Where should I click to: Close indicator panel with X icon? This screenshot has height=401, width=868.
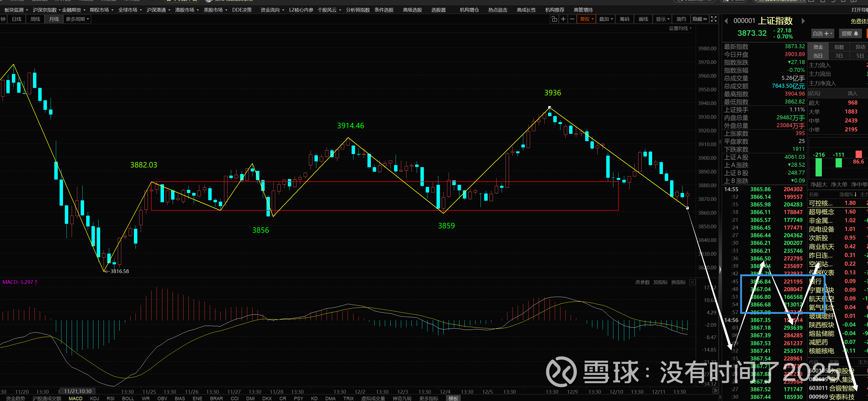coord(692,282)
